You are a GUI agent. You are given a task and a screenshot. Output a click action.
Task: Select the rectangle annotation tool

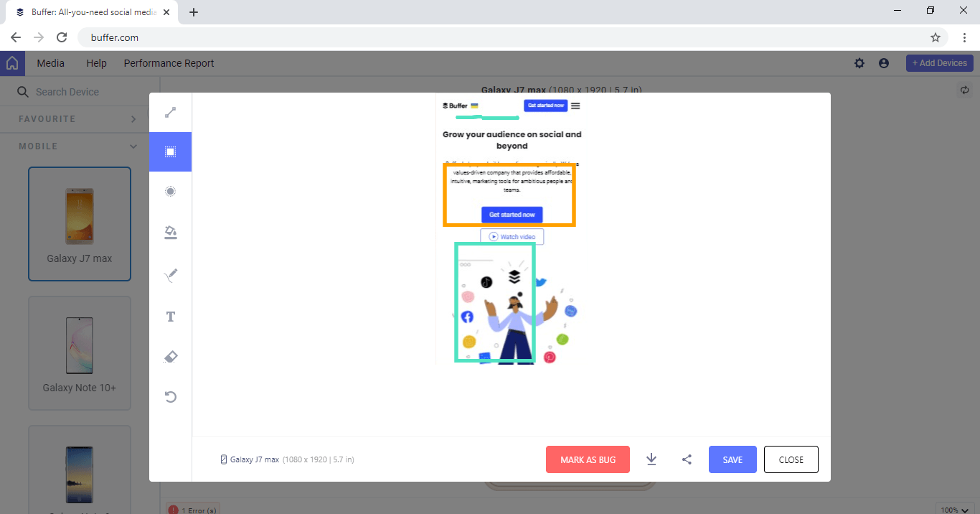(170, 151)
